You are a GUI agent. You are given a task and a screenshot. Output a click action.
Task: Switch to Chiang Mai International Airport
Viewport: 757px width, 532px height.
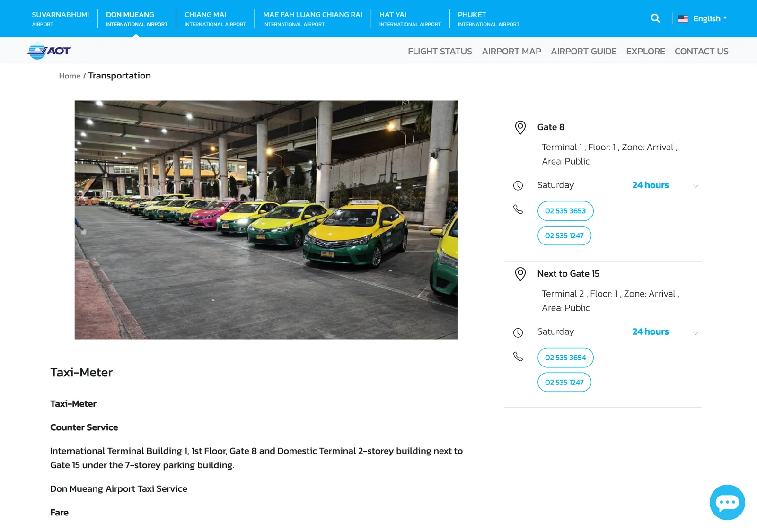pos(215,18)
